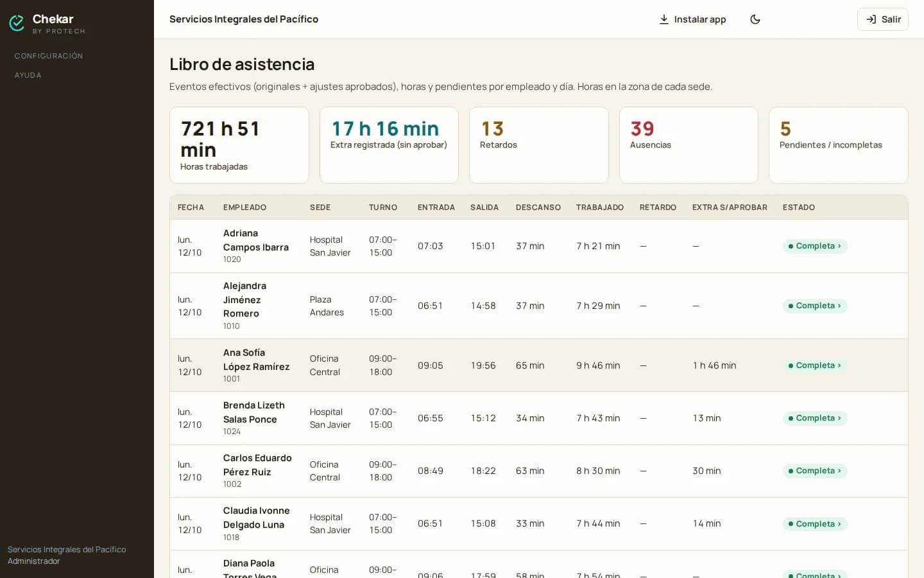Viewport: 924px width, 578px height.
Task: Open the Configuración sidebar section
Action: [x=49, y=56]
